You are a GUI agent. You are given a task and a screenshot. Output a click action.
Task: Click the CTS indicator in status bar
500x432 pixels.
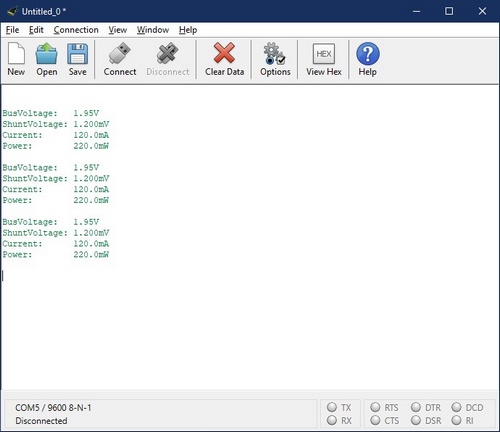375,420
